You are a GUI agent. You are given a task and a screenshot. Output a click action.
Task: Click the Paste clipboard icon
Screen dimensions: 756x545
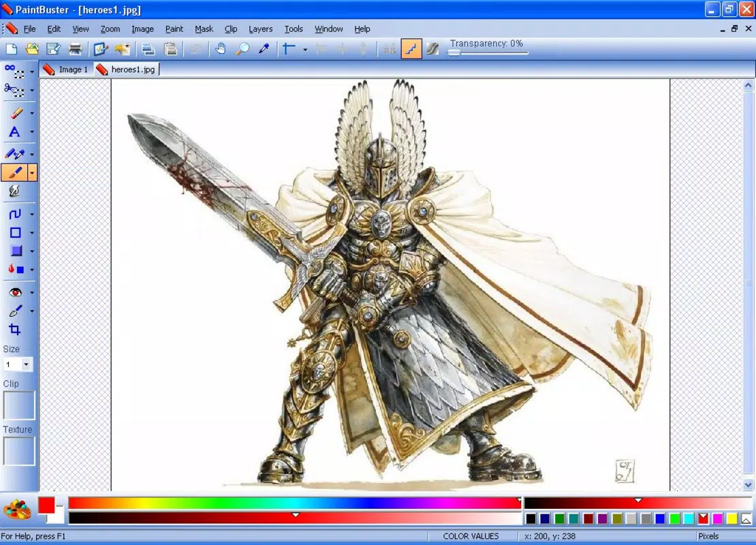coord(170,49)
